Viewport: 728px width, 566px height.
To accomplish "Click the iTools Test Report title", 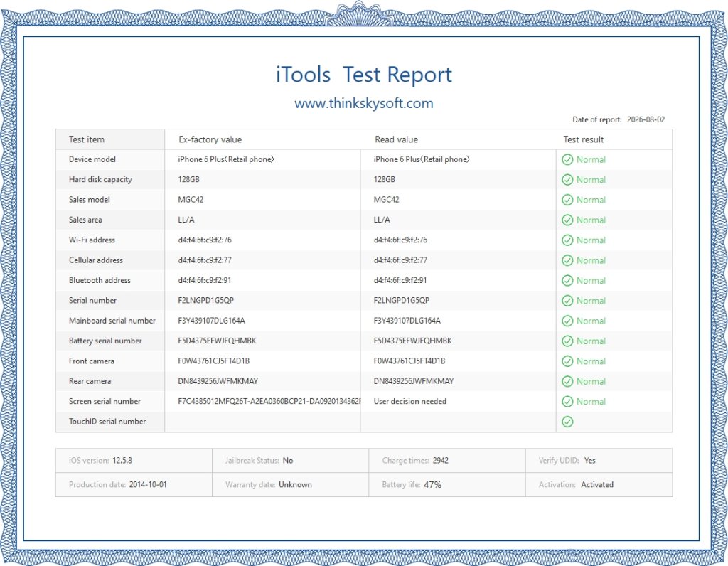I will pyautogui.click(x=363, y=75).
